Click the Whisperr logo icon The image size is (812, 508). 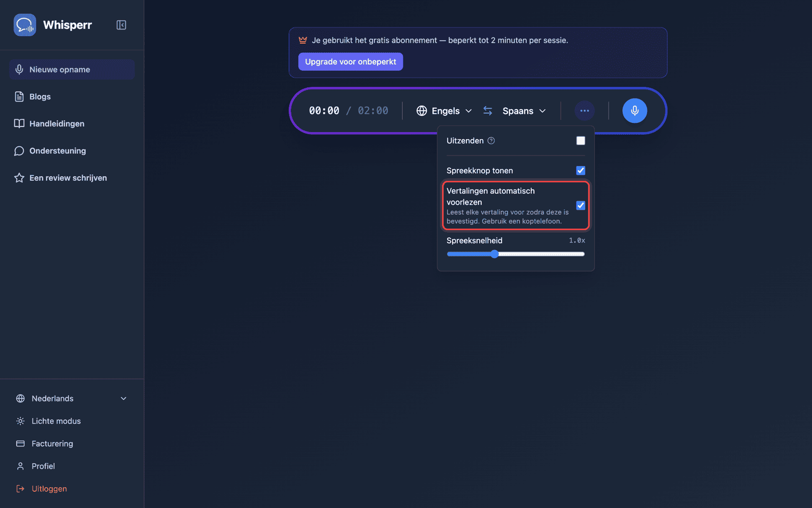click(x=25, y=25)
